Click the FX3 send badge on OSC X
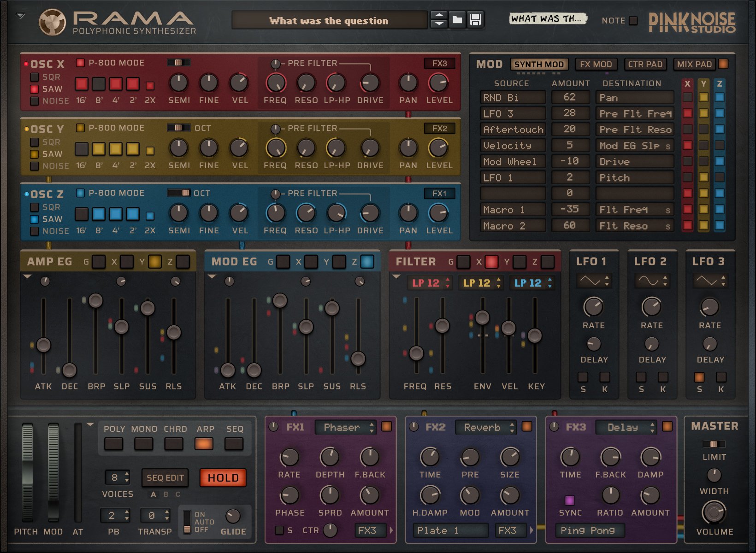This screenshot has height=553, width=756. click(x=441, y=63)
